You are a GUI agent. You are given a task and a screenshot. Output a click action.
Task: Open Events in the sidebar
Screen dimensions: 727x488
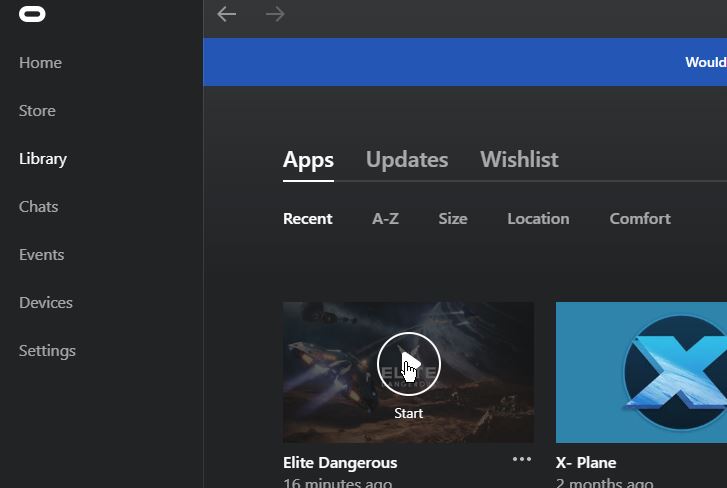(x=41, y=255)
